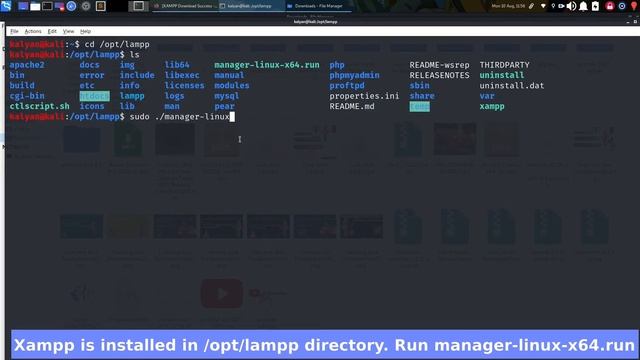The width and height of the screenshot is (640, 360).
Task: Click 'sbin' directory name
Action: (419, 85)
